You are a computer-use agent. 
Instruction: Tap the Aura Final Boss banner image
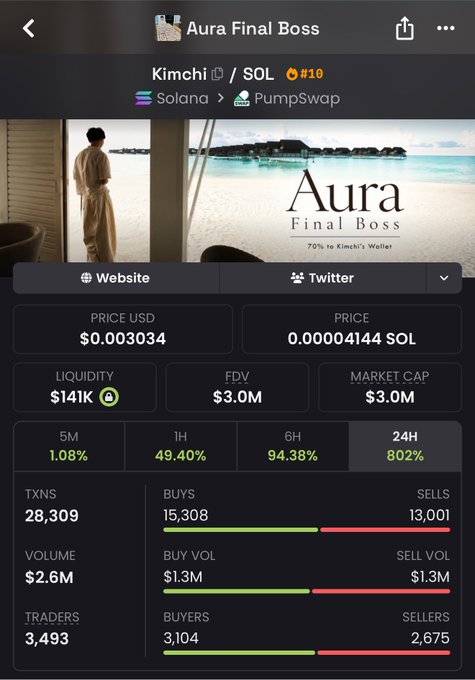237,191
